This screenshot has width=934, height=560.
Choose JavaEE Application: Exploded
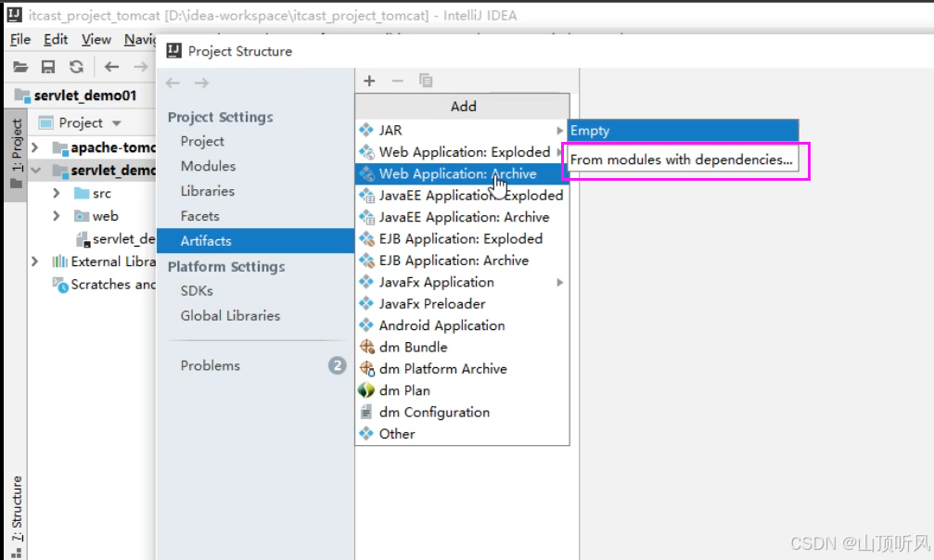coord(462,196)
